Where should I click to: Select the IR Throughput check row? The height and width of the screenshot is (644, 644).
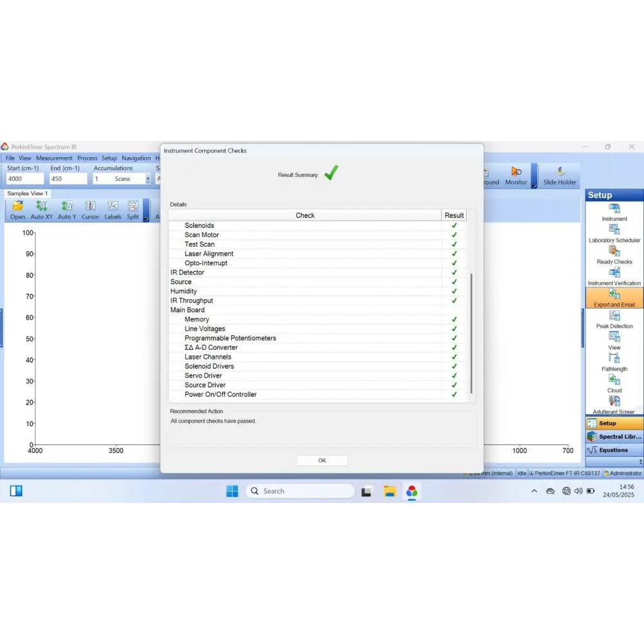[x=317, y=301]
